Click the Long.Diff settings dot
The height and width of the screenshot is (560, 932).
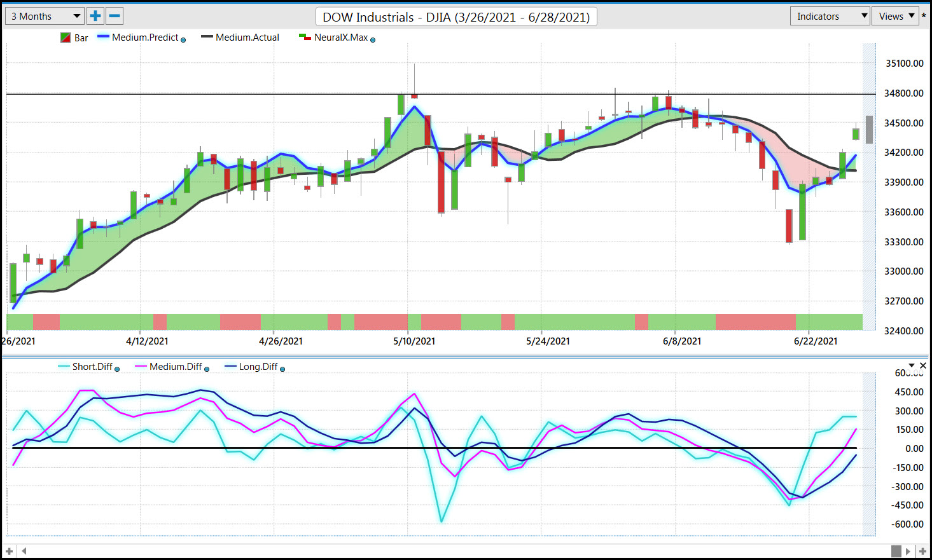(282, 369)
